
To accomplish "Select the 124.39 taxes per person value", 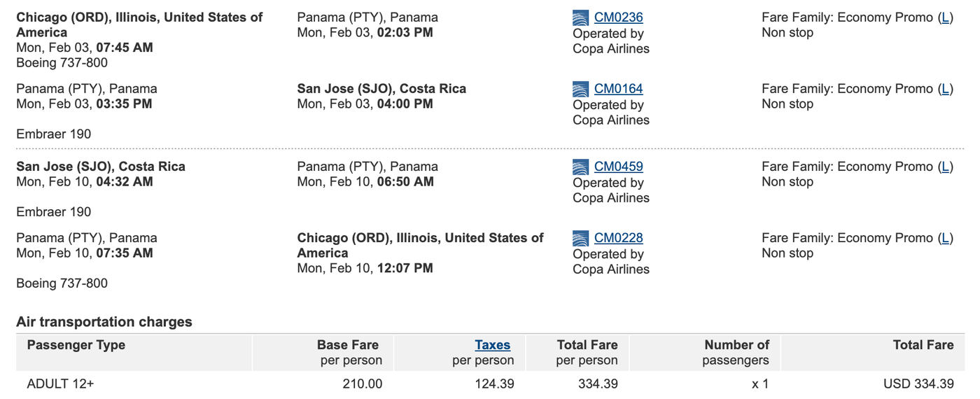I will (x=494, y=384).
